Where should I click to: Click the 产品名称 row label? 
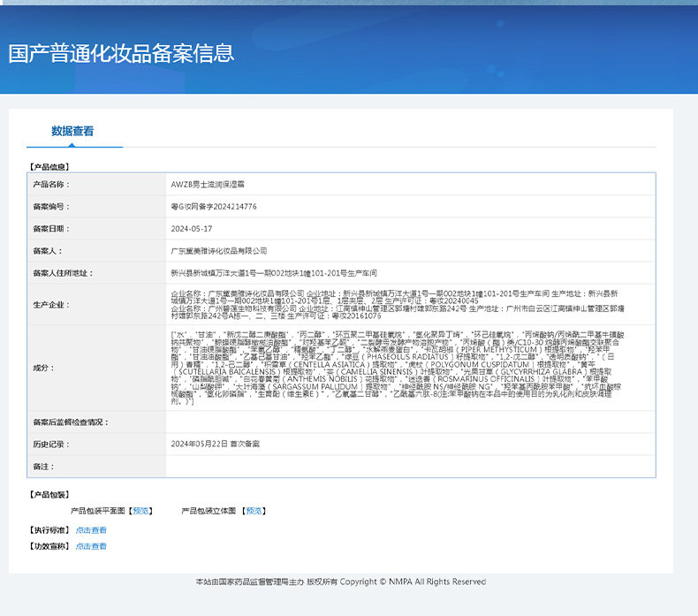pyautogui.click(x=51, y=185)
